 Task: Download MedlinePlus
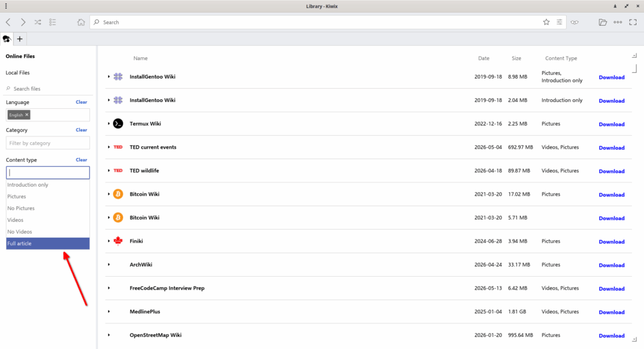(x=611, y=312)
